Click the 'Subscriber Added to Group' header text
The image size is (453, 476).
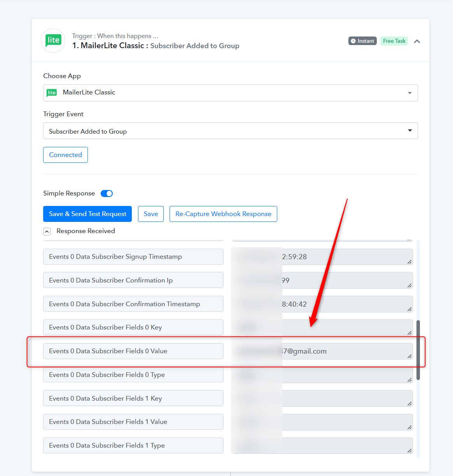(x=195, y=46)
